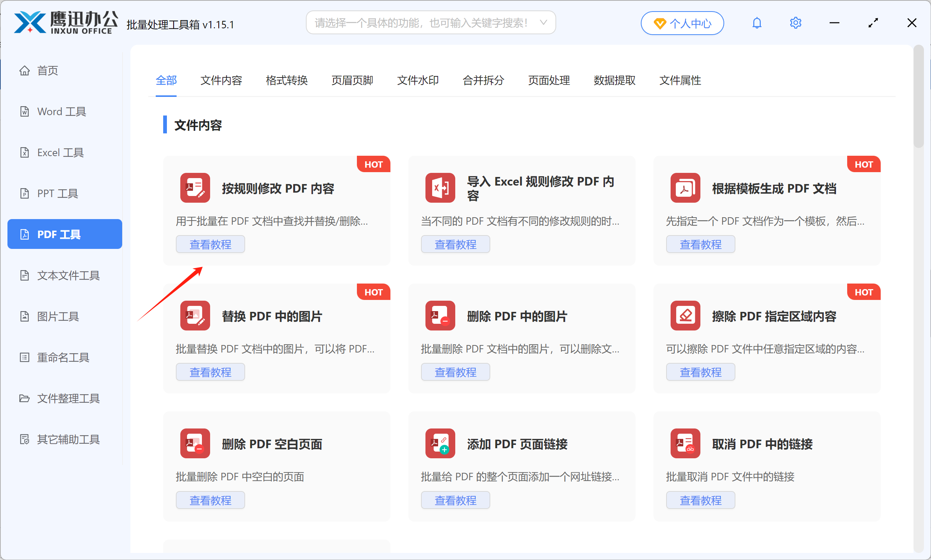Click the 图片工具 sidebar icon
This screenshot has width=931, height=560.
[25, 316]
